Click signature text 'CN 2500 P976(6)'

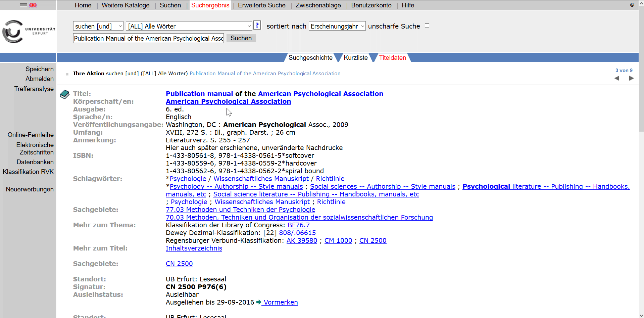tap(196, 287)
